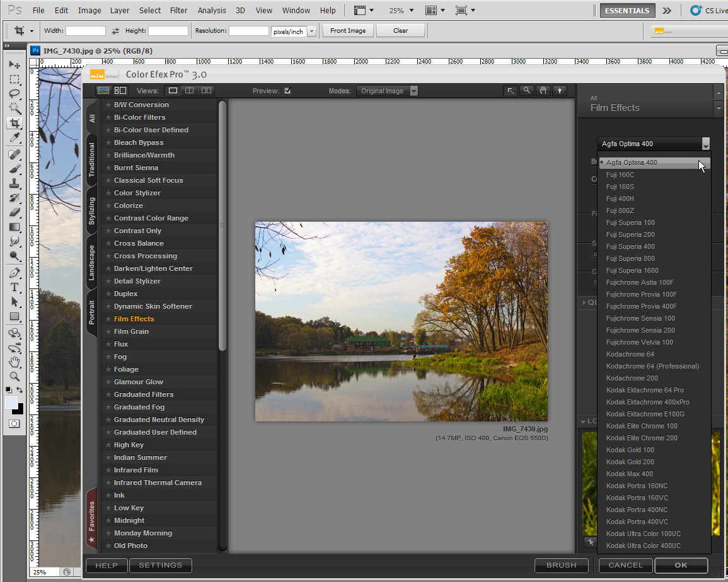This screenshot has height=582, width=728.
Task: Select the Path Selection tool
Action: click(14, 302)
